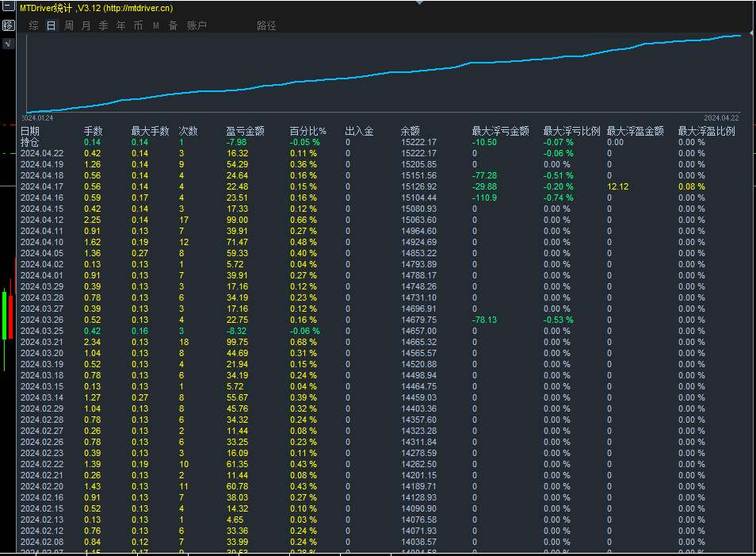Open the 周 weekly statistics tab
Screen dimensions: 756x556
point(69,25)
